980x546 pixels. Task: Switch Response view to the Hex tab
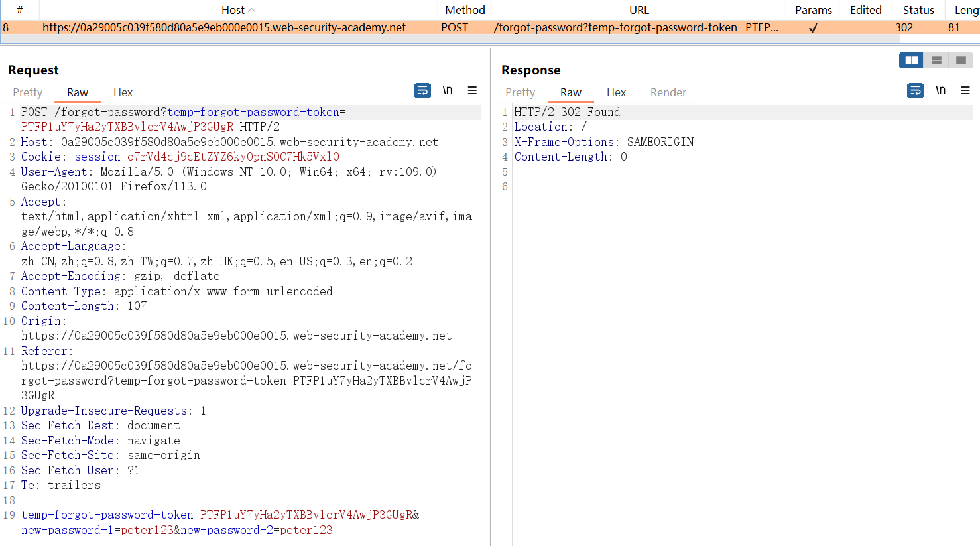[x=616, y=92]
